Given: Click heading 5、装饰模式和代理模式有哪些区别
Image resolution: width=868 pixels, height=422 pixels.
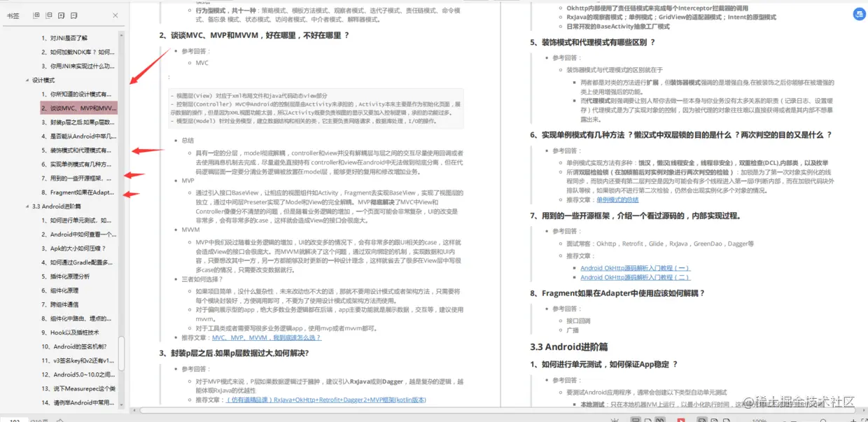Looking at the screenshot, I should [593, 42].
